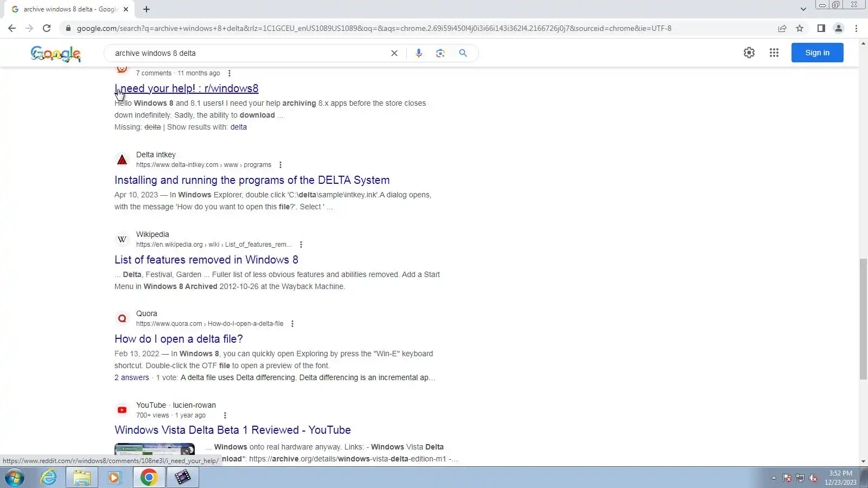Go to Google homepage via logo
Viewport: 868px width, 488px height.
pyautogui.click(x=56, y=53)
